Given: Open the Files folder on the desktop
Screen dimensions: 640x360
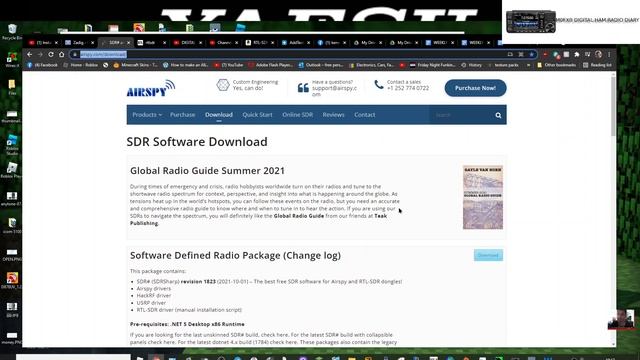Looking at the screenshot, I should 12,87.
